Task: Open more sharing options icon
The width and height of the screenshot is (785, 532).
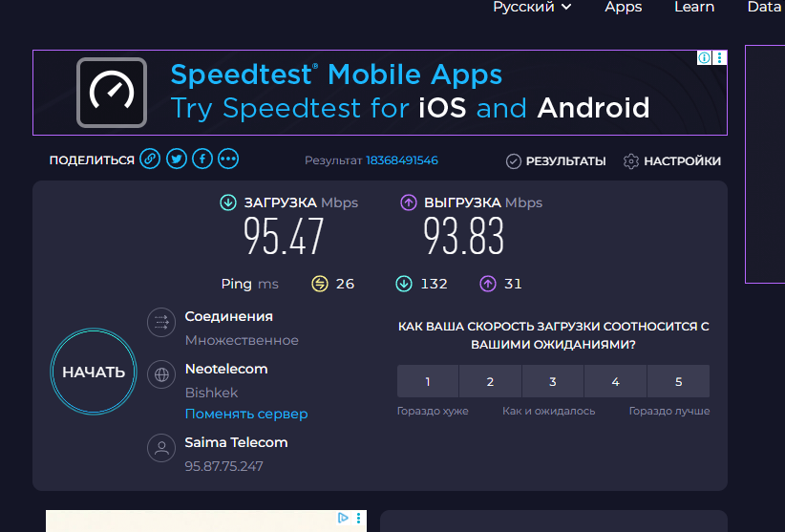Action: (228, 160)
